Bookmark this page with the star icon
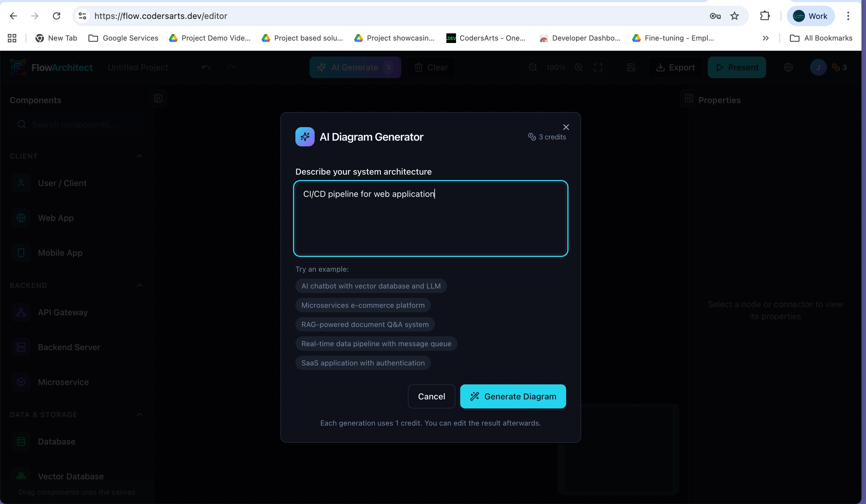Image resolution: width=866 pixels, height=504 pixels. [x=734, y=16]
